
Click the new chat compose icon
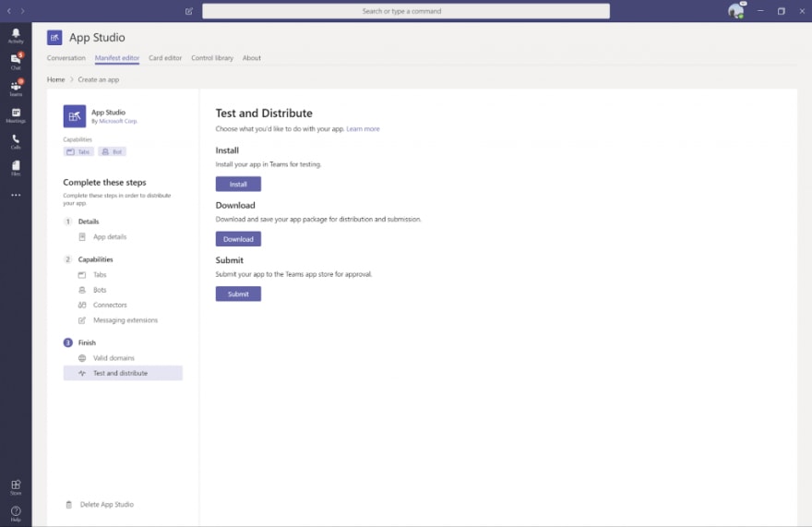[x=189, y=11]
